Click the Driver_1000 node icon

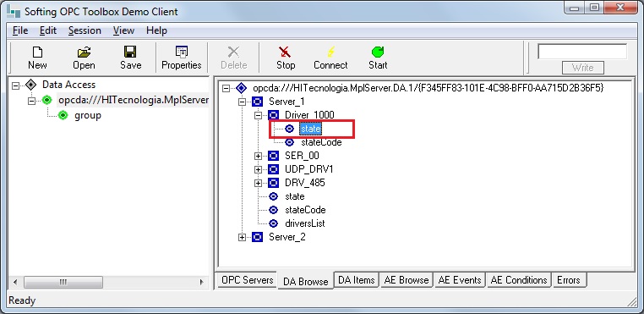coord(274,115)
